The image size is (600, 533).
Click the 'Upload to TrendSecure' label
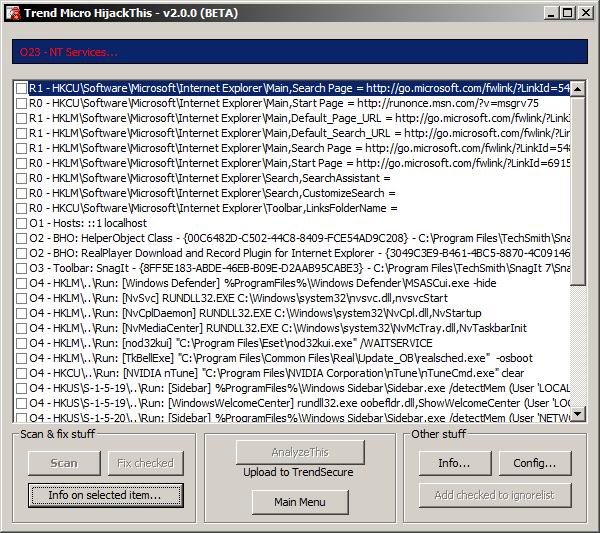coord(298,472)
